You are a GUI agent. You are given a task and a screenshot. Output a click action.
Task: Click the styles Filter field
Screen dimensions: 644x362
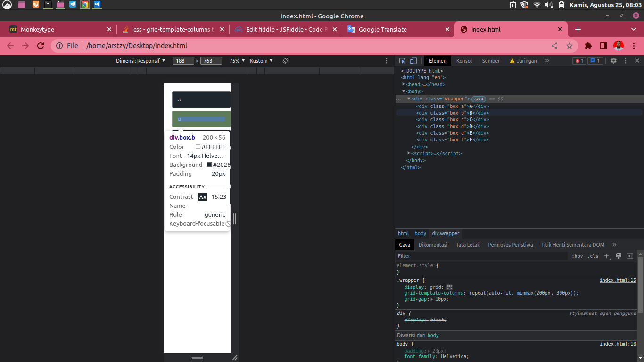pos(481,256)
